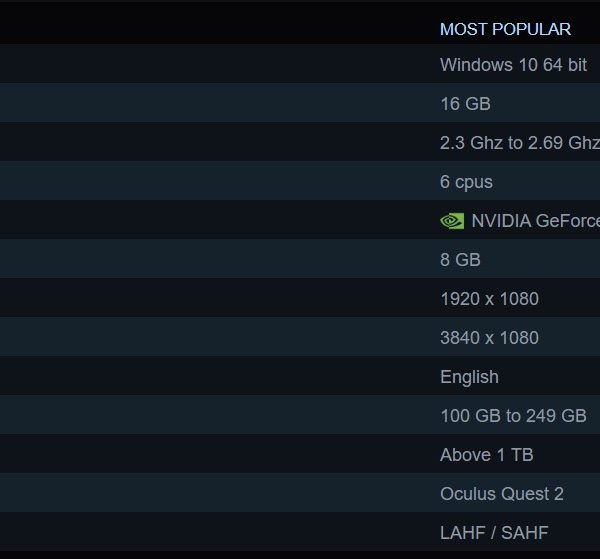Expand the 100 GB to 249 GB row
This screenshot has width=600, height=559.
(x=300, y=415)
